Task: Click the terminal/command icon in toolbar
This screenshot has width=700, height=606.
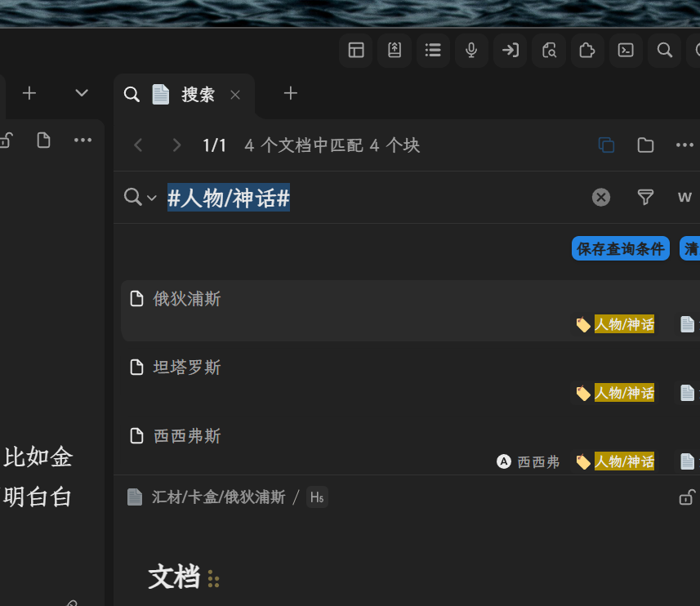Action: (x=626, y=50)
